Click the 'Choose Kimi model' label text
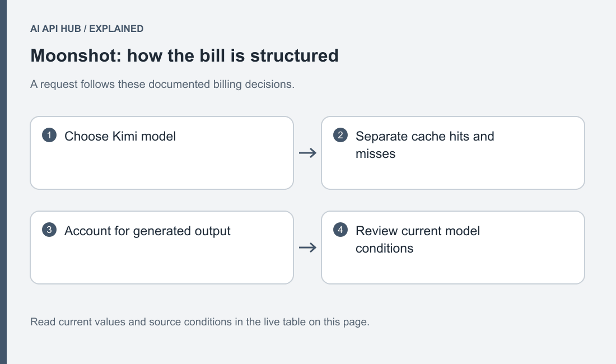The image size is (616, 364). click(120, 136)
